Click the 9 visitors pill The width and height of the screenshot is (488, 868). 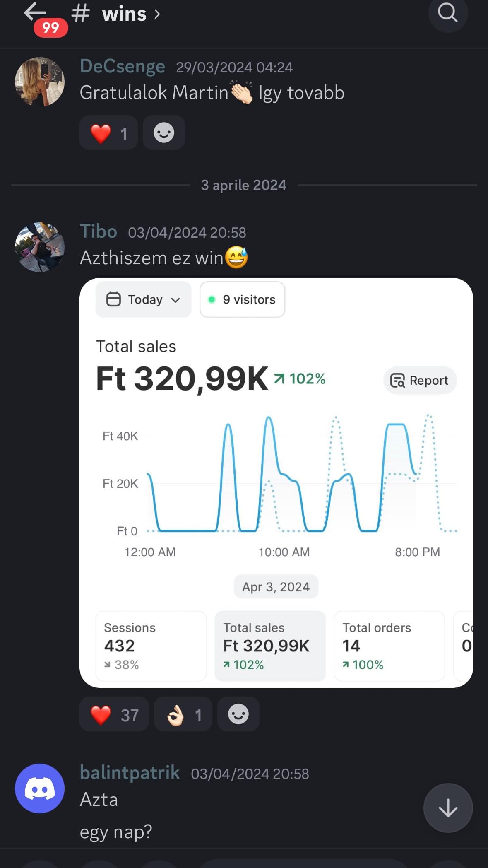point(242,299)
